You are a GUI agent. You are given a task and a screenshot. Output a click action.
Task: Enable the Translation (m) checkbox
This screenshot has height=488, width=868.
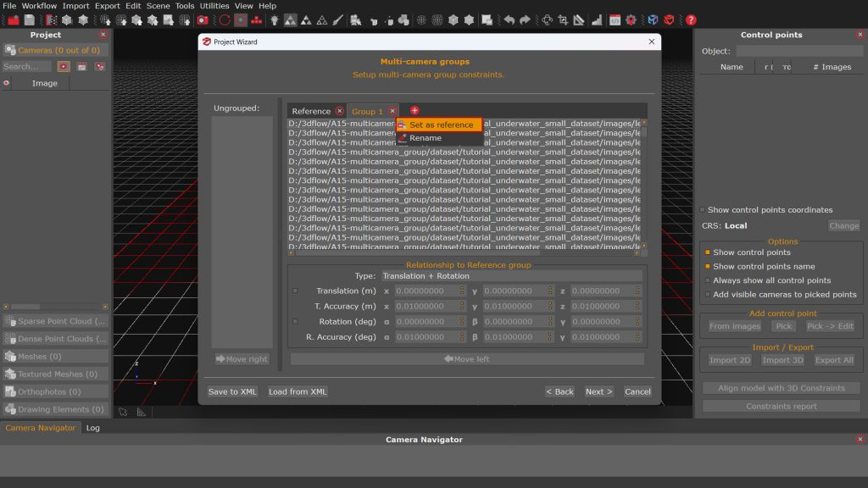(295, 291)
